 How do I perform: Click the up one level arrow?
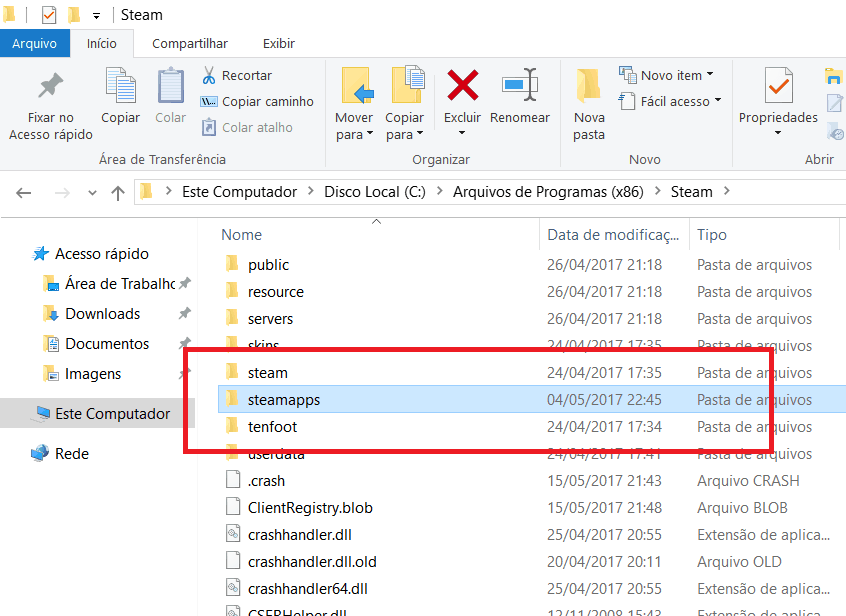[118, 193]
